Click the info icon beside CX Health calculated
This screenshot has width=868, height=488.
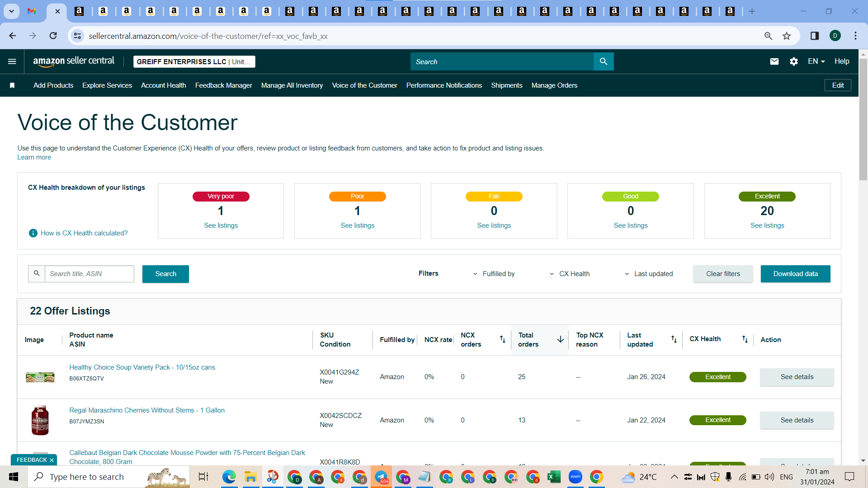(x=33, y=233)
